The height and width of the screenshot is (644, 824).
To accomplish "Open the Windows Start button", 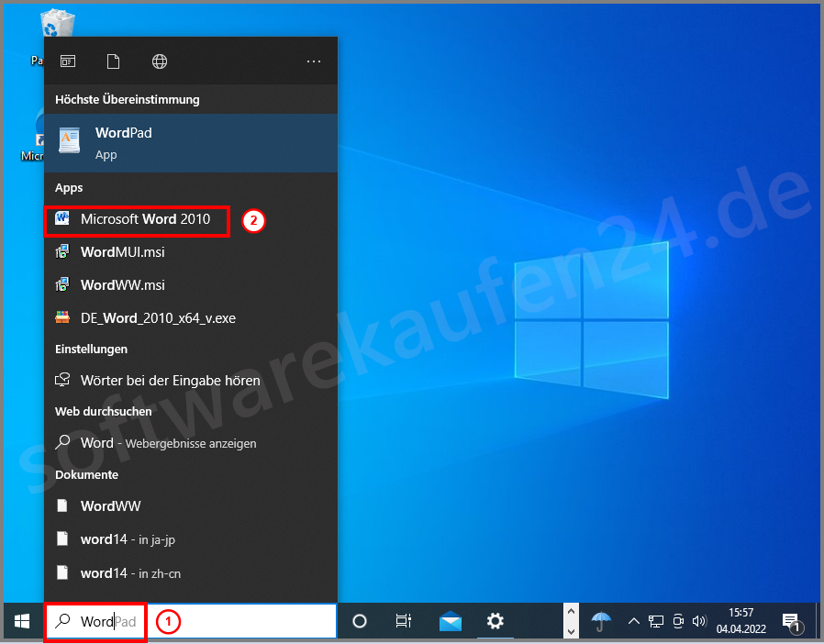I will [22, 621].
